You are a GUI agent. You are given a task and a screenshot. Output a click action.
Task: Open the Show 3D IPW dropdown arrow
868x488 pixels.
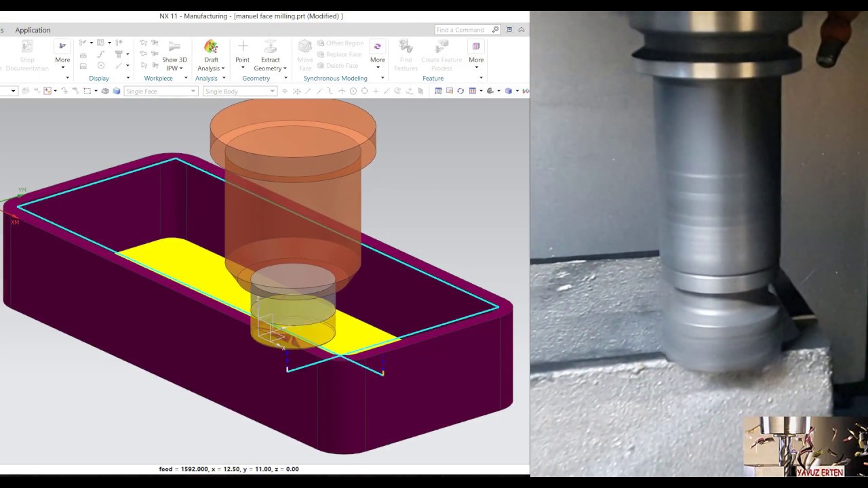181,68
